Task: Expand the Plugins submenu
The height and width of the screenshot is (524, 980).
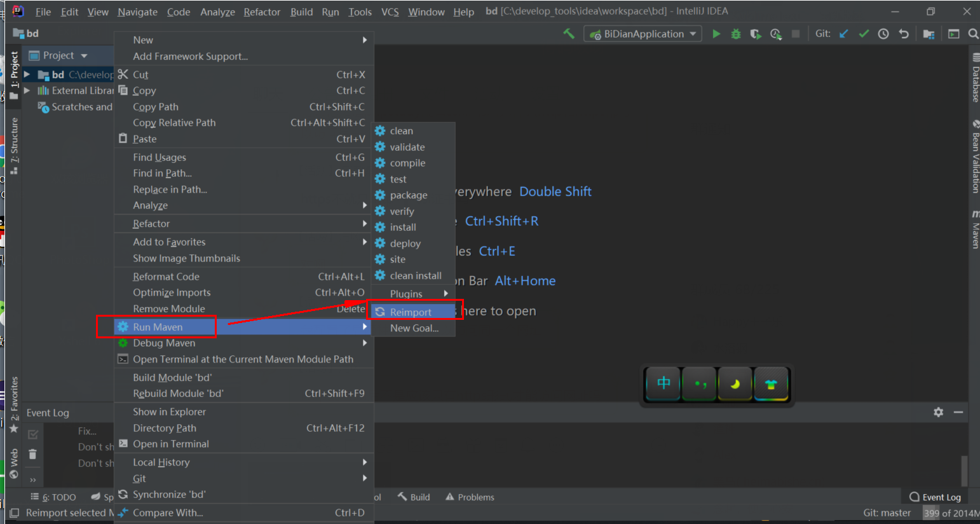Action: (x=412, y=294)
